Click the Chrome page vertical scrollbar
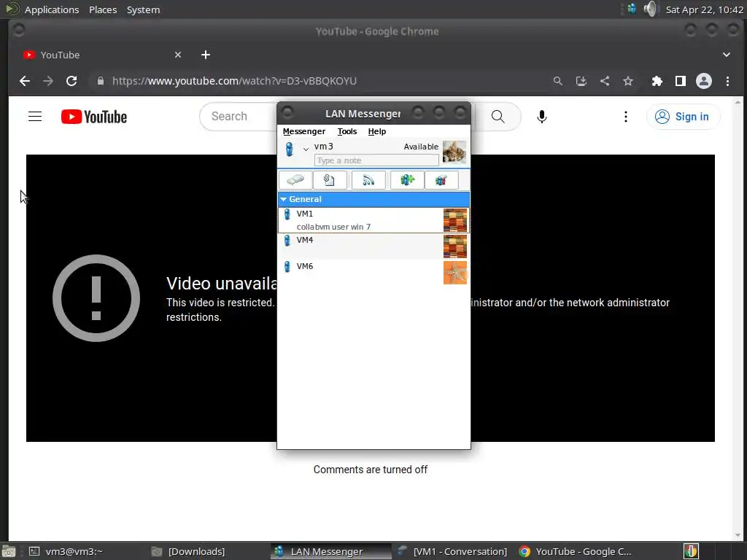Screen dimensions: 747x560 pos(738,318)
